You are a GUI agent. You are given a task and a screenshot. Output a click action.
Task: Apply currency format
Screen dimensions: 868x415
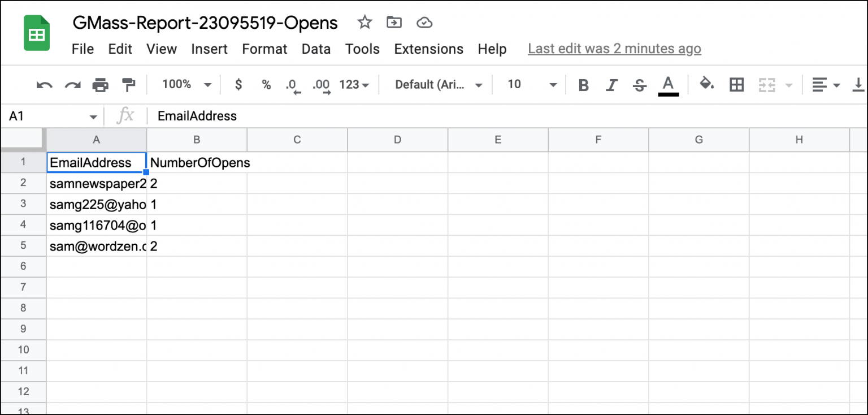[238, 84]
